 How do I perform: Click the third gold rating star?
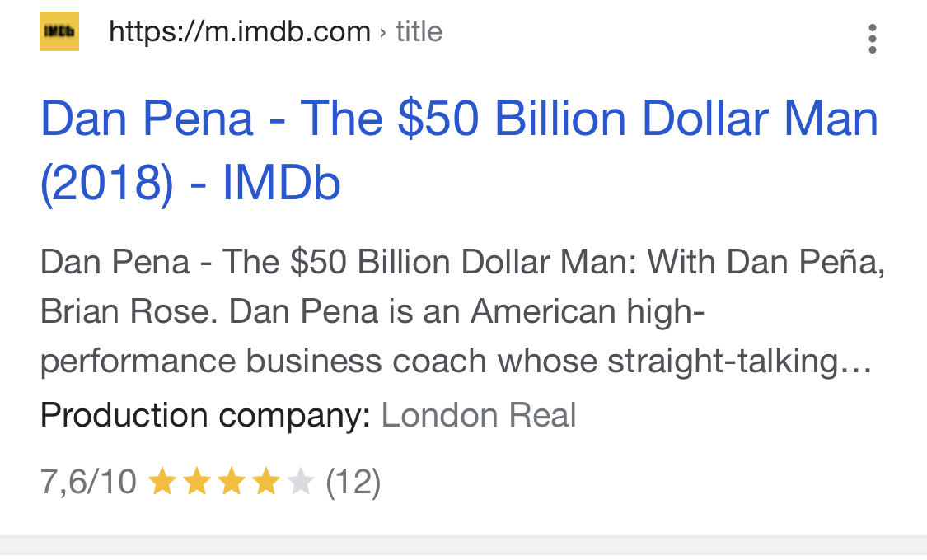point(232,482)
